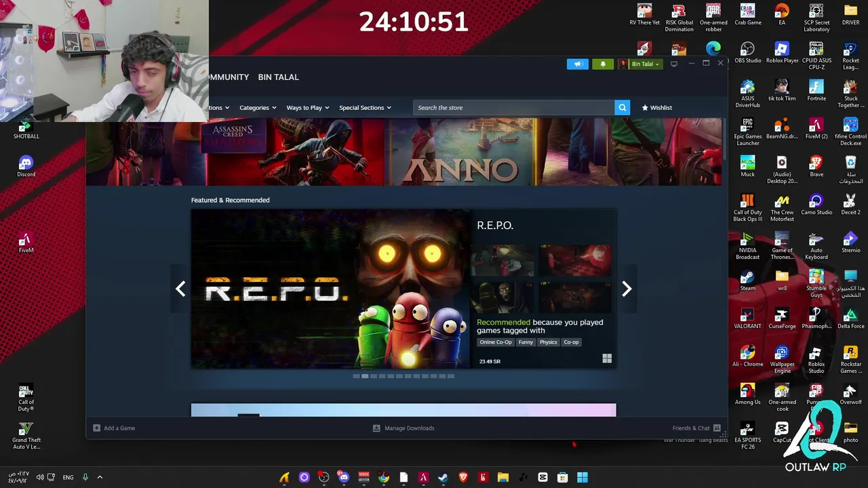Open the Steam desktop shortcut
Screen dimensions: 868x488
[x=747, y=281]
